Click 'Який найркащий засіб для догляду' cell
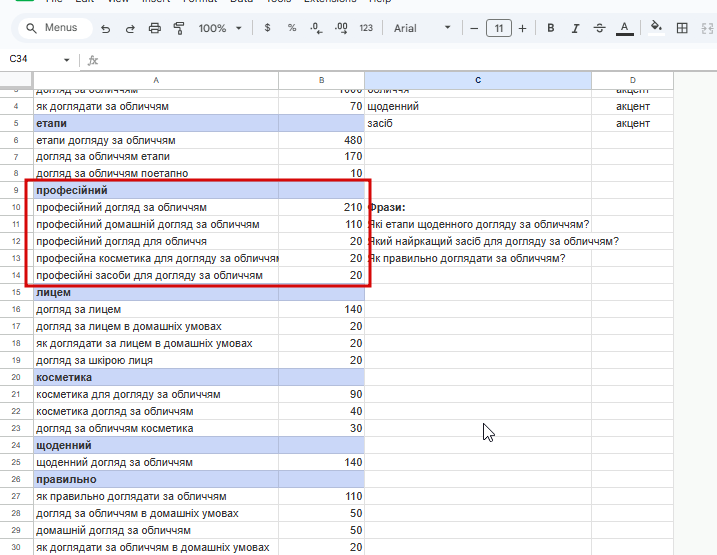The height and width of the screenshot is (555, 717). point(478,241)
